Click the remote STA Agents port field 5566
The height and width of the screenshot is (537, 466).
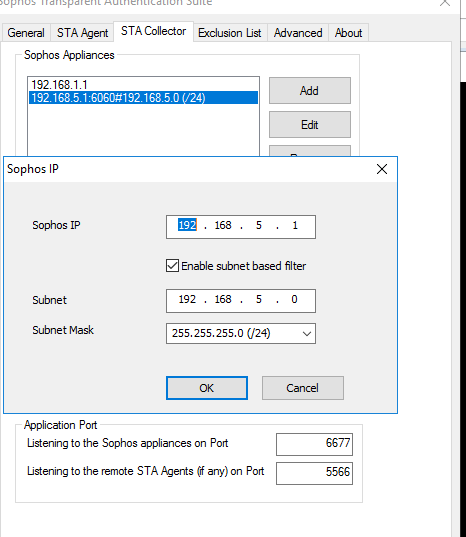pyautogui.click(x=314, y=473)
